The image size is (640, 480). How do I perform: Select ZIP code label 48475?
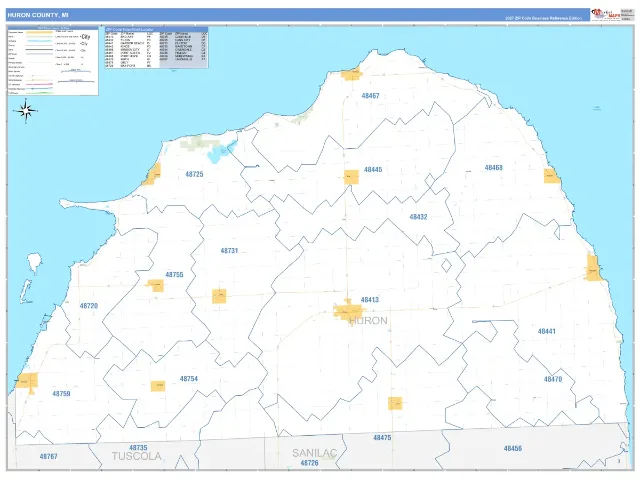pos(382,438)
